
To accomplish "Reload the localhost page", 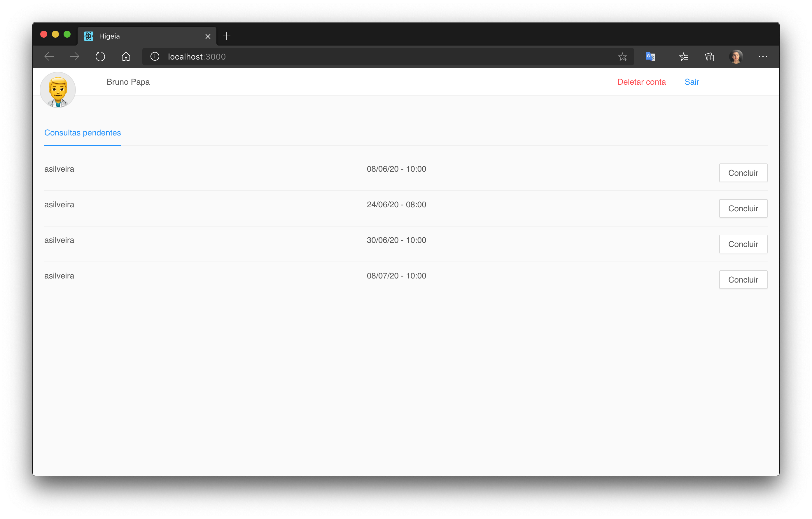I will [100, 57].
